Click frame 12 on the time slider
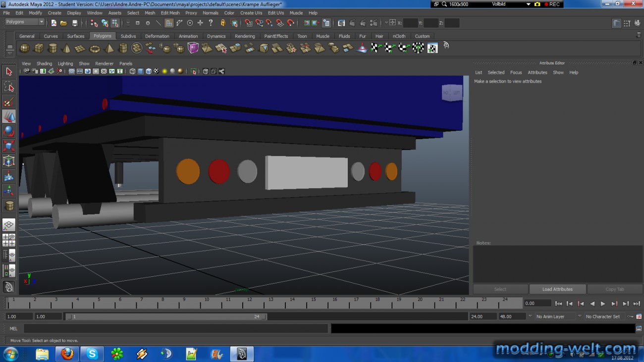This screenshot has height=362, width=644. (250, 303)
